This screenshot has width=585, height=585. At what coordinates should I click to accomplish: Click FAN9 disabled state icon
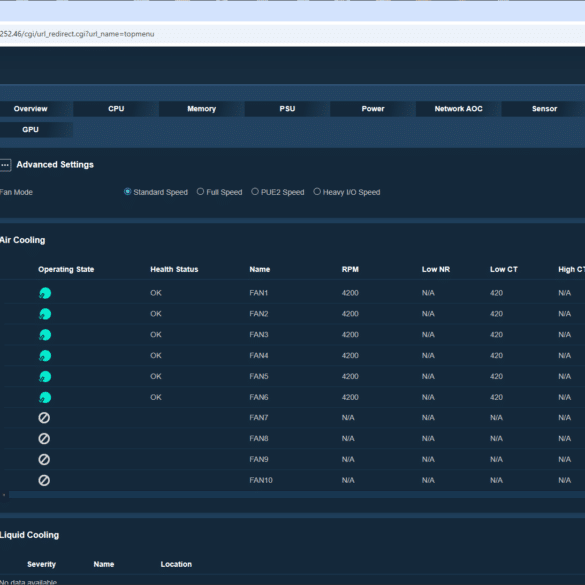pyautogui.click(x=44, y=460)
